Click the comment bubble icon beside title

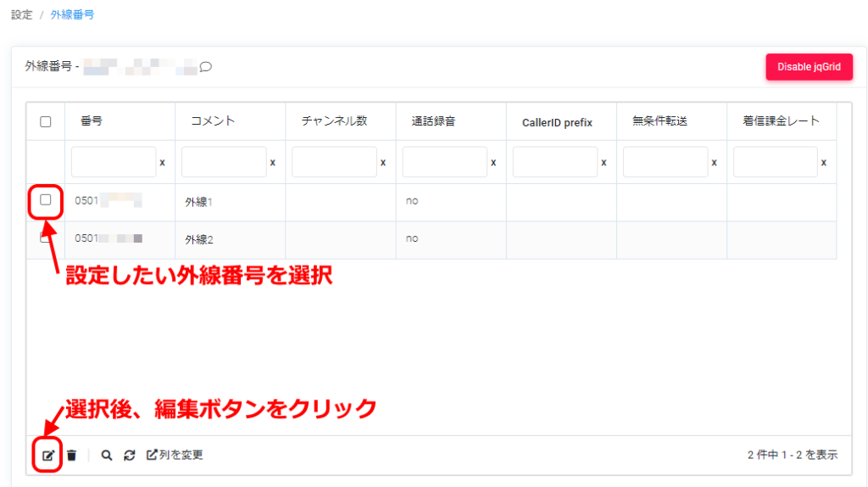205,67
